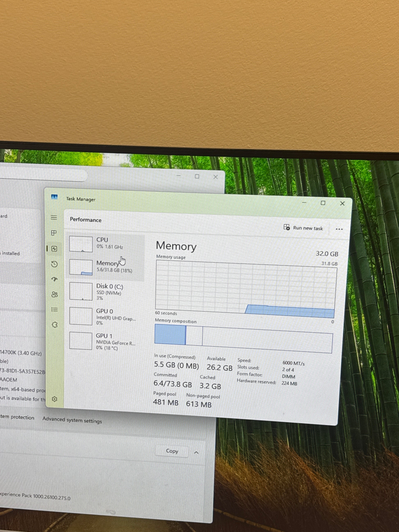The height and width of the screenshot is (532, 399).
Task: Select Disk 0 (C:) performance item
Action: [x=105, y=292]
